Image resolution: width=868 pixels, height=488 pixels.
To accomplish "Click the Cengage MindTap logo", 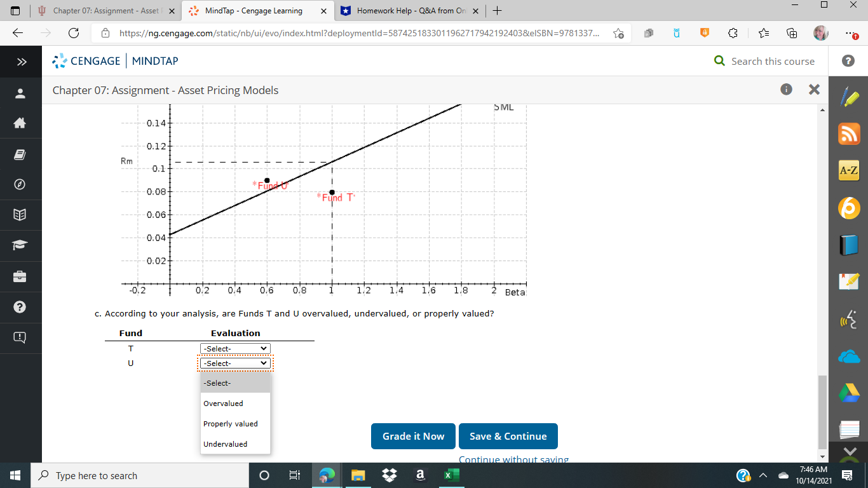I will coord(115,61).
